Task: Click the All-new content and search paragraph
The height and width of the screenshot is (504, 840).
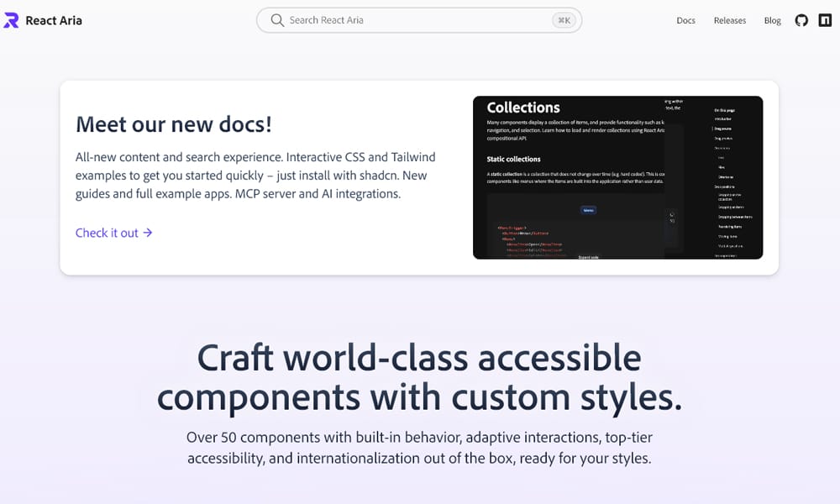Action: point(255,176)
